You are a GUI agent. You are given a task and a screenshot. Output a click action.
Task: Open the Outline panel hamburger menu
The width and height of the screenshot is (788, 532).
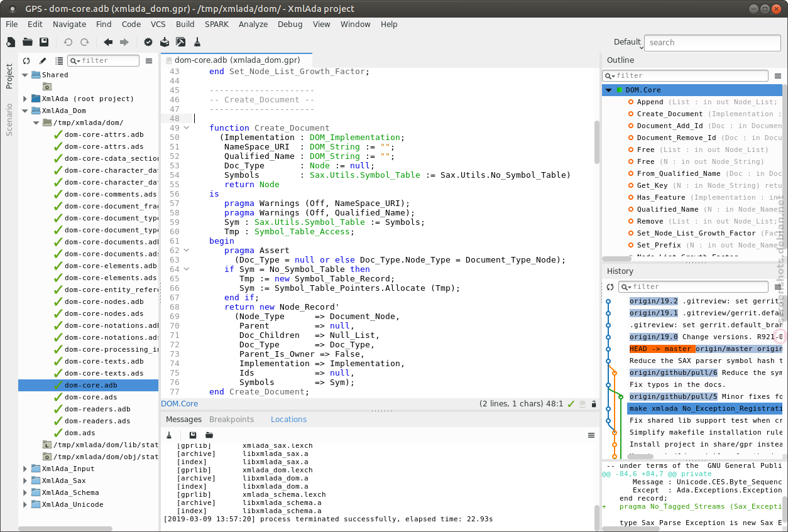(778, 76)
